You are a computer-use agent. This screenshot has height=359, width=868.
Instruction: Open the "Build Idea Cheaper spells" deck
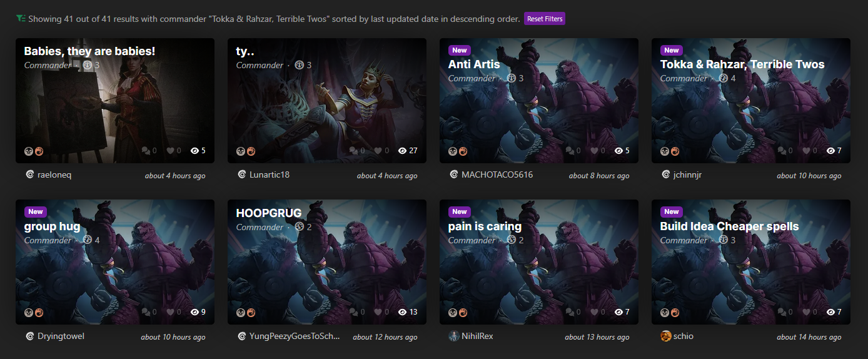(730, 226)
